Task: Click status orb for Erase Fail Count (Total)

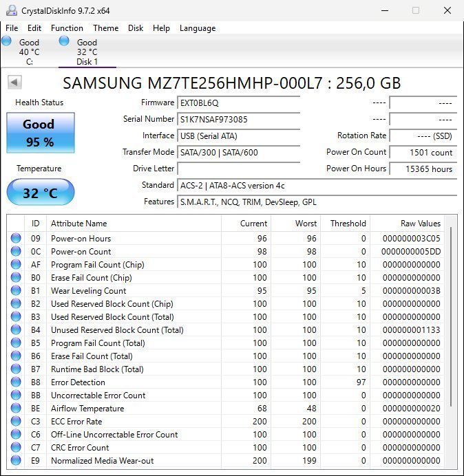Action: coord(16,356)
